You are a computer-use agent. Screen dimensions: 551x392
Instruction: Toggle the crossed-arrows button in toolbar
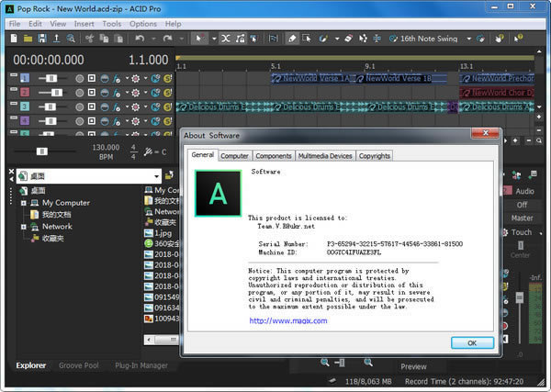[226, 39]
